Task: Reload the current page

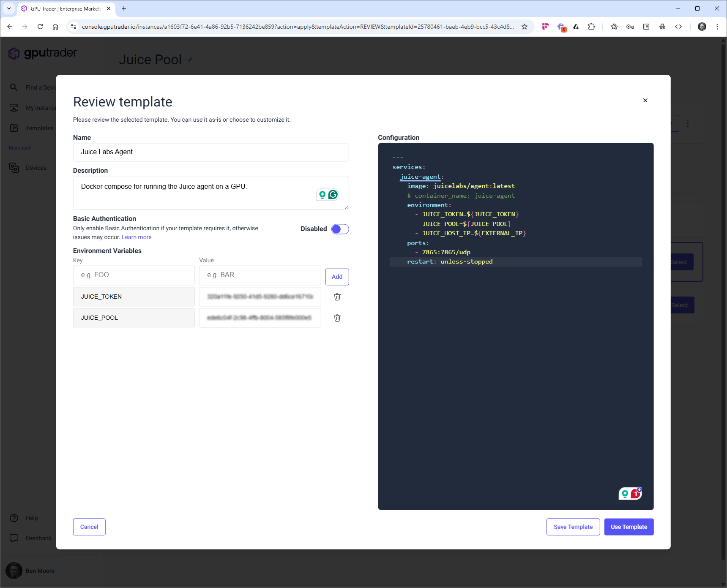Action: click(x=40, y=27)
